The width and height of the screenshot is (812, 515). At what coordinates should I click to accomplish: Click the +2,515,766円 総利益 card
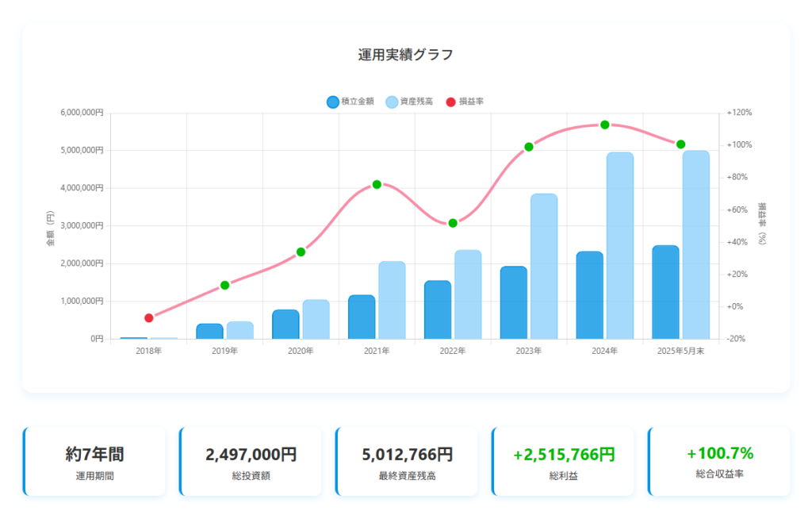(x=564, y=462)
